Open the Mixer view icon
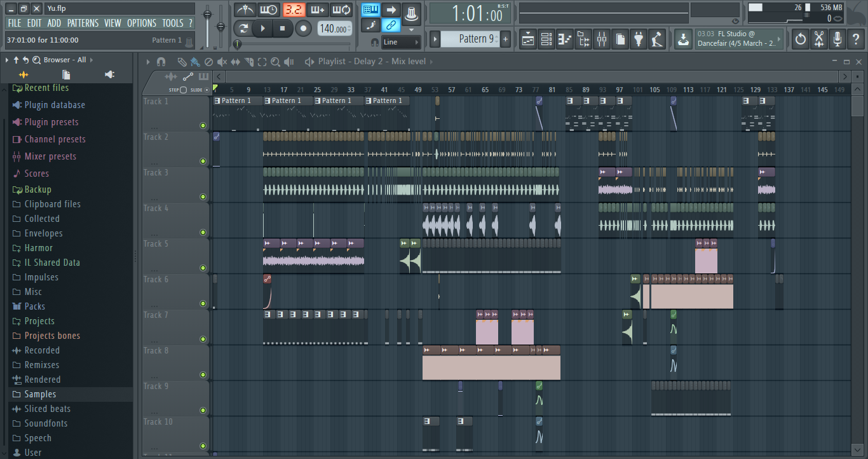The image size is (868, 459). [x=602, y=39]
